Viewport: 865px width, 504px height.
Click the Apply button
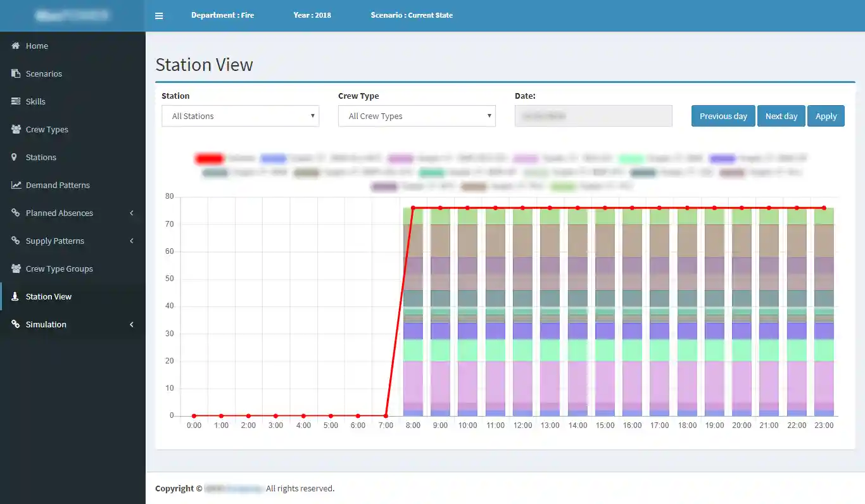826,117
